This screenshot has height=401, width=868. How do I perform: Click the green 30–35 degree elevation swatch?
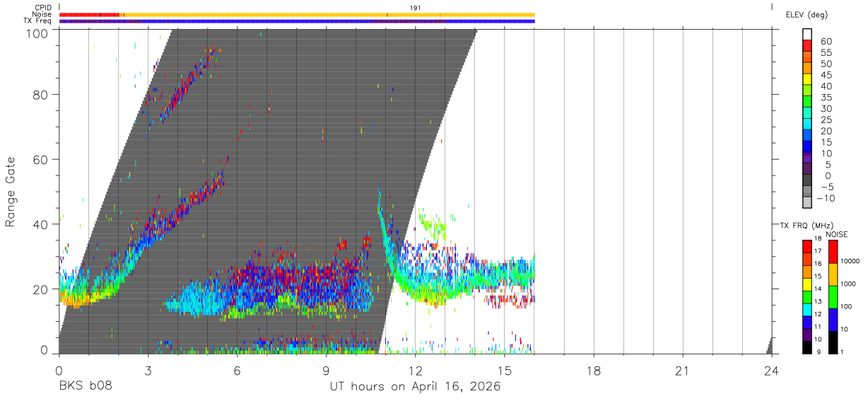point(808,103)
